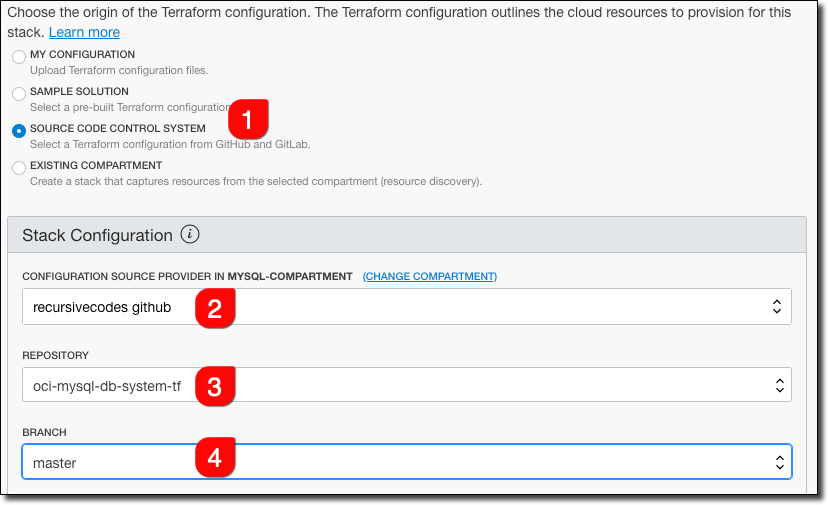
Task: Open the Learn more link
Action: [x=84, y=32]
